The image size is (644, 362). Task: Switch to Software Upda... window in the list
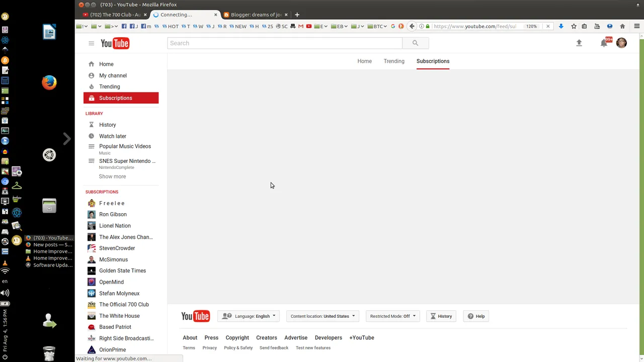point(50,265)
